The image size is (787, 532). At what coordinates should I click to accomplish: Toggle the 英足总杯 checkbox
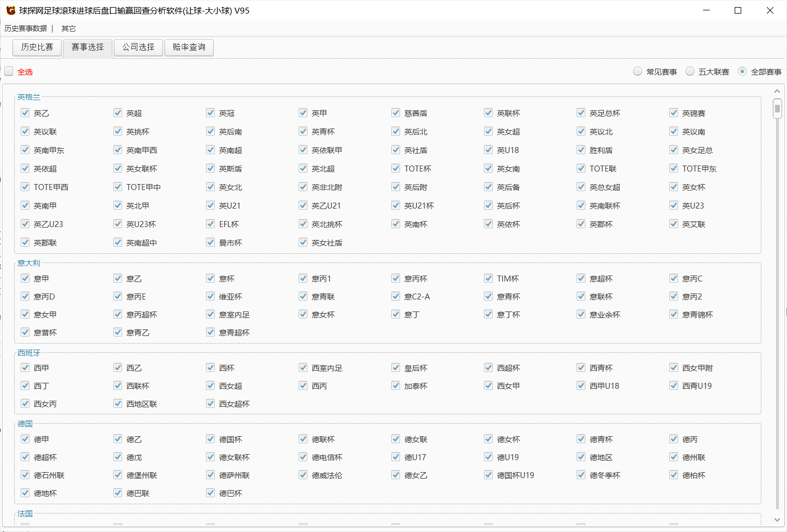coord(581,113)
